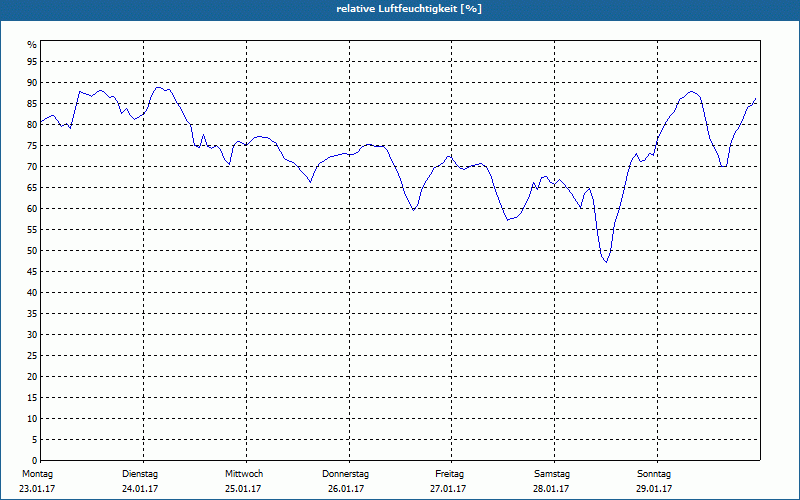This screenshot has height=500, width=800.
Task: Click the '5' y-axis value
Action: 34,439
